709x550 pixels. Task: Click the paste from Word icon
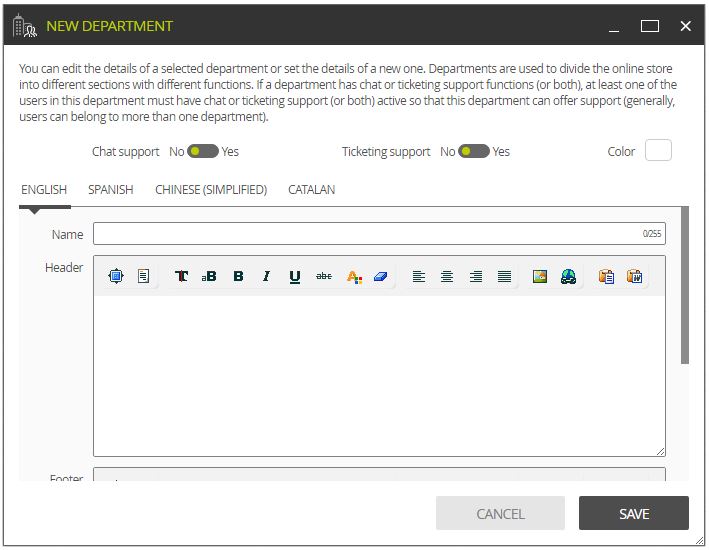[x=634, y=276]
